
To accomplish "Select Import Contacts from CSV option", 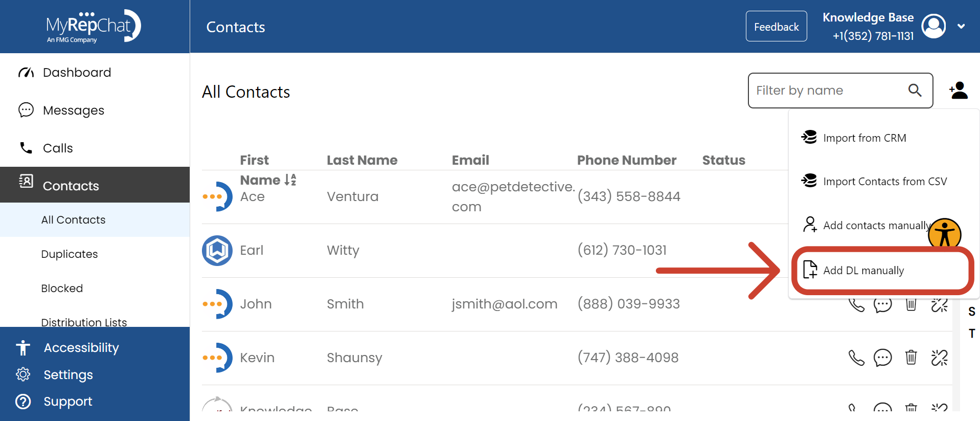I will click(885, 181).
